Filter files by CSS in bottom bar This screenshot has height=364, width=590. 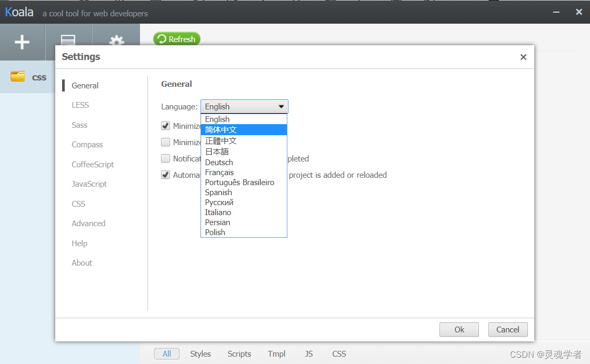tap(339, 354)
